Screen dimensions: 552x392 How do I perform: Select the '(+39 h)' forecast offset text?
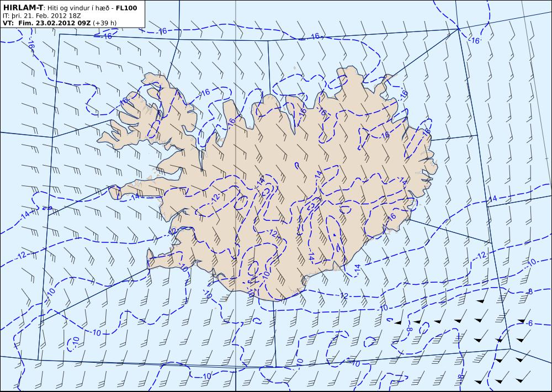(x=105, y=23)
